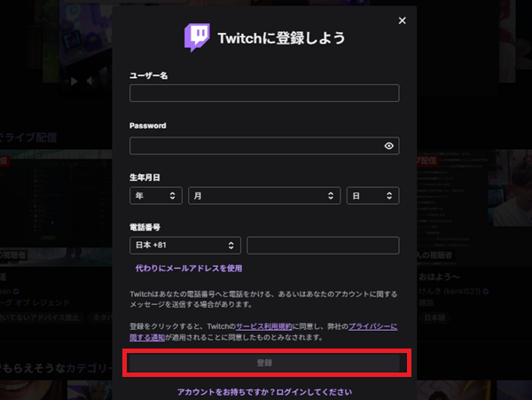Click the 日本語 tag in background page
532x400 pixels.
434,318
